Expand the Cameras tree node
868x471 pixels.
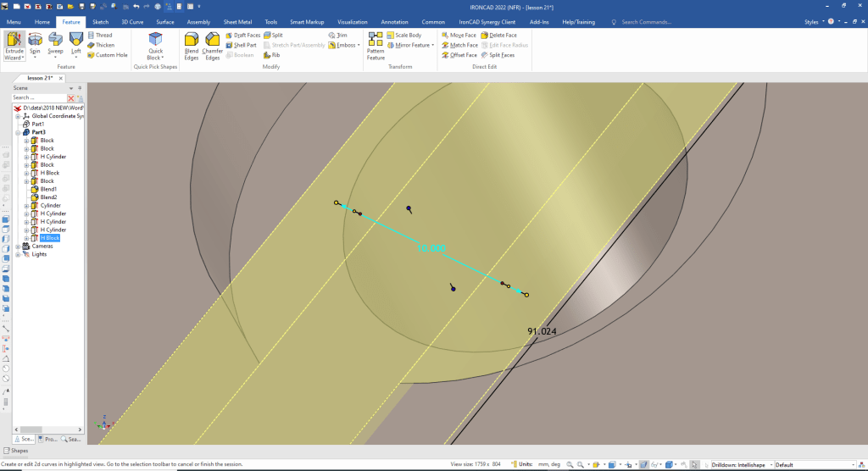point(18,246)
